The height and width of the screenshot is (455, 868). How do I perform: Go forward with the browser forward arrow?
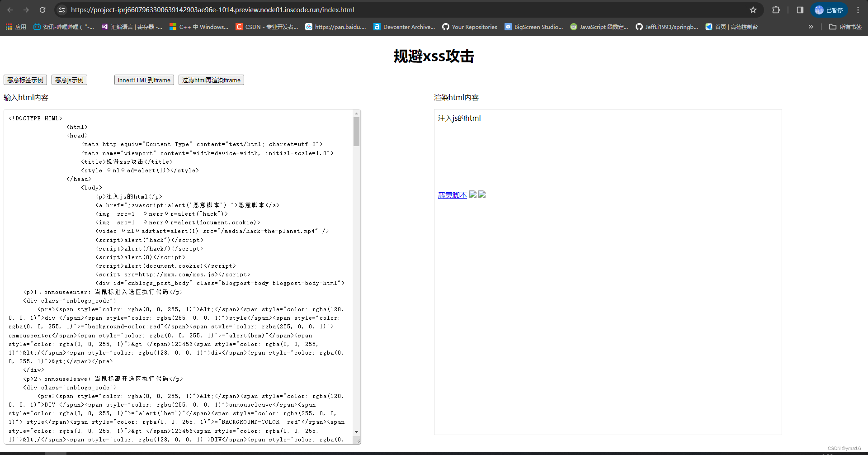(x=26, y=10)
